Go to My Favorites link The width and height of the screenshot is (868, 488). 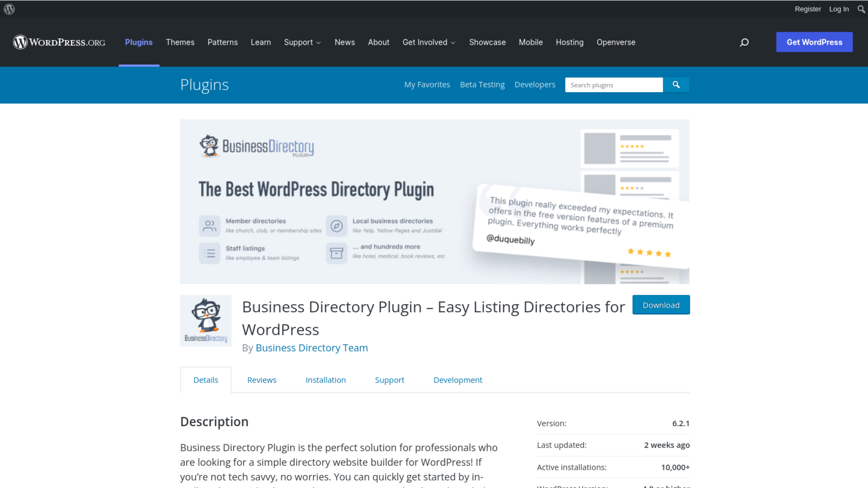click(x=427, y=85)
